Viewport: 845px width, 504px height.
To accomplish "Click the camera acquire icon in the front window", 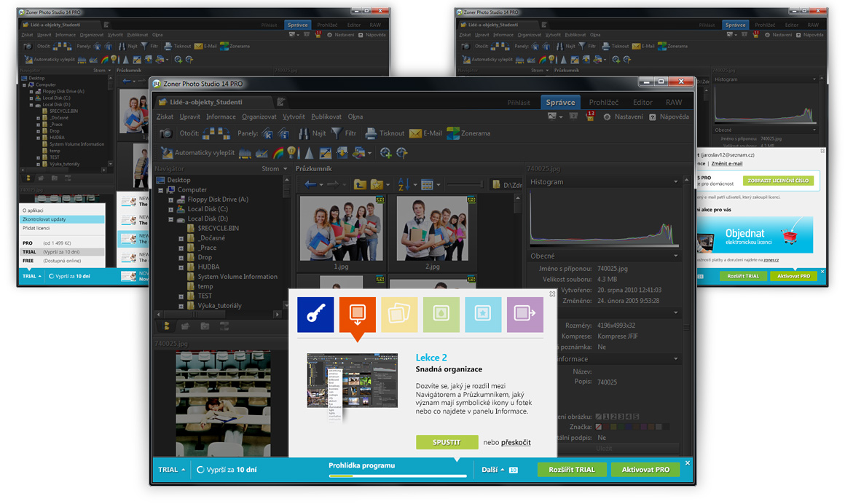I will pyautogui.click(x=166, y=133).
